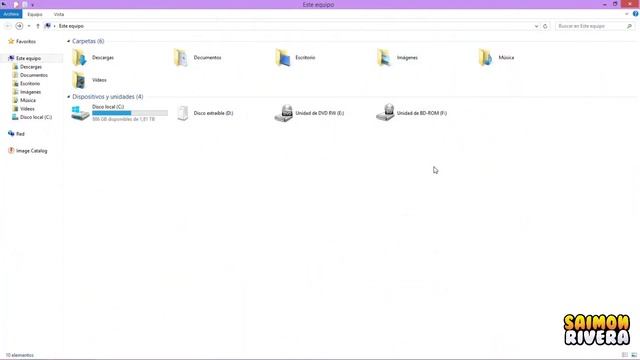Click the Disco local (C:) usage bar
This screenshot has width=640, height=360.
coord(130,113)
